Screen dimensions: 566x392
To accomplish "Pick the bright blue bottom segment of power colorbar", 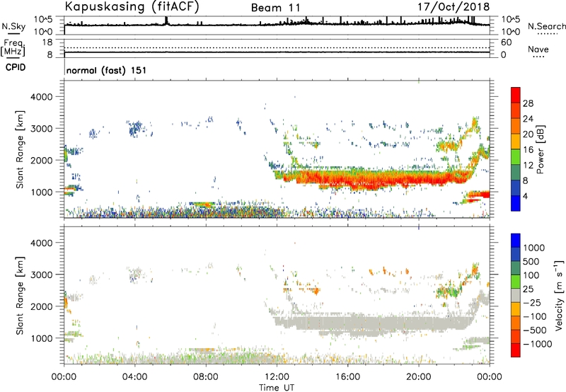I will tap(516, 204).
